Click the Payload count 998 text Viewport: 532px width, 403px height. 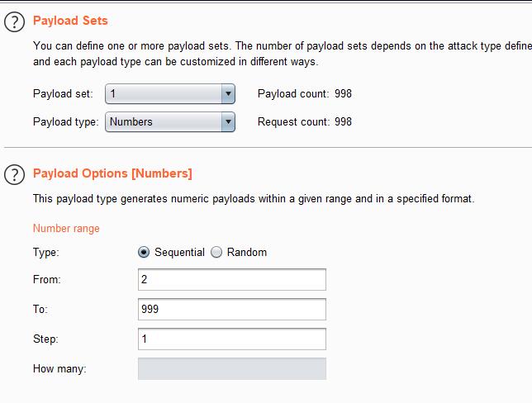coord(305,94)
